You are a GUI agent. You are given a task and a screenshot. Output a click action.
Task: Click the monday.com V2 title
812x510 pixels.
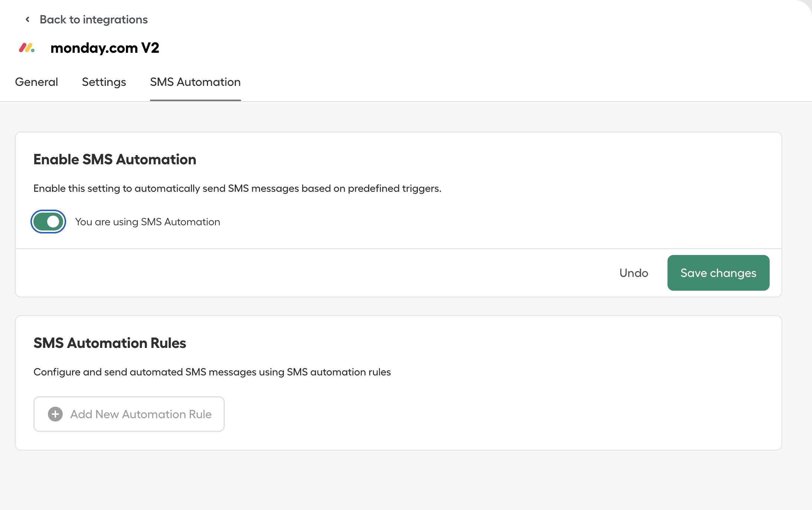tap(105, 48)
